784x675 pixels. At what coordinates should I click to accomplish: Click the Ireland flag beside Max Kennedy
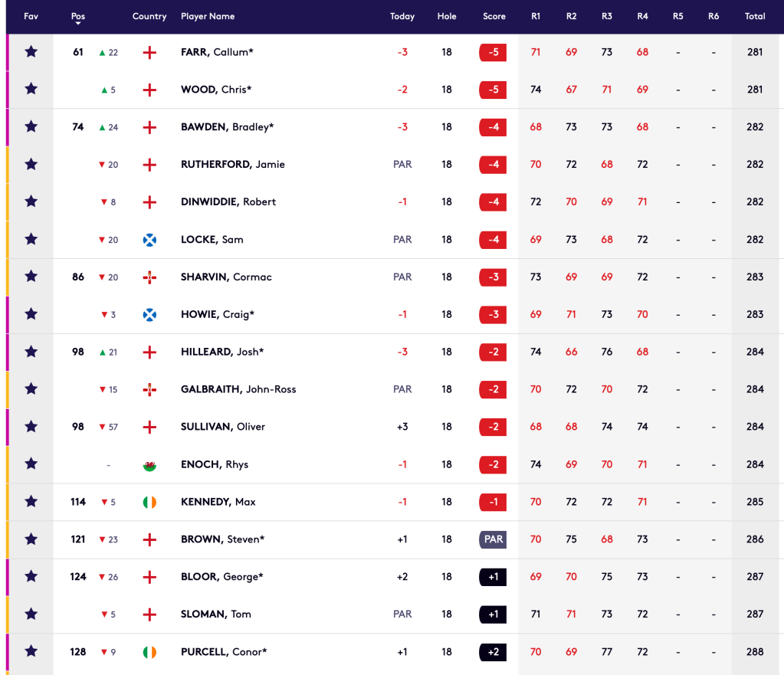149,503
